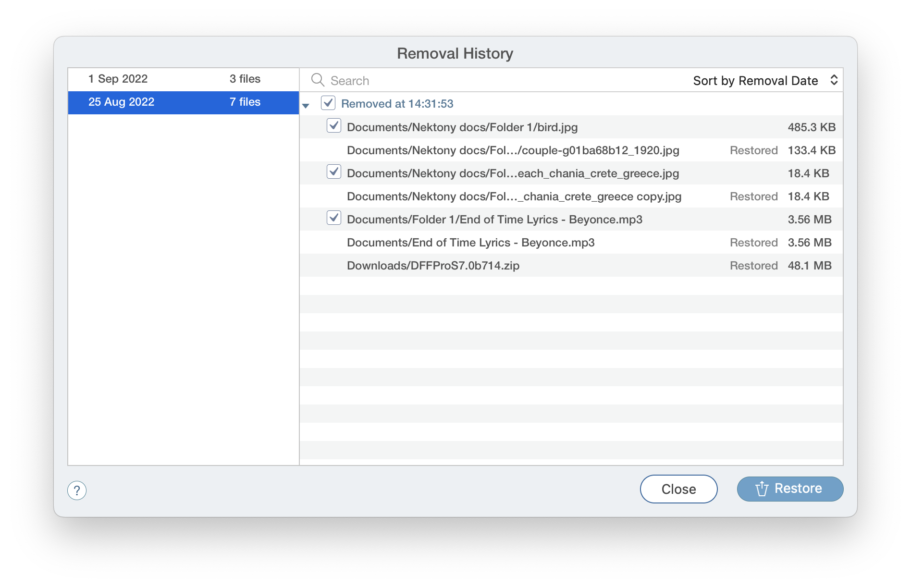Uncheck the each_chania_crete_greece.jpg checkbox

(334, 172)
